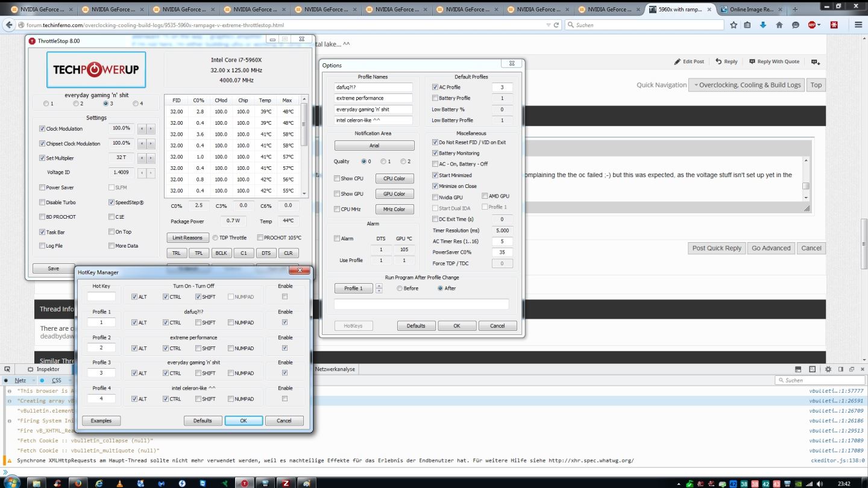Step up the Profile 1 spinner in Options
The width and height of the screenshot is (868, 488).
point(379,286)
